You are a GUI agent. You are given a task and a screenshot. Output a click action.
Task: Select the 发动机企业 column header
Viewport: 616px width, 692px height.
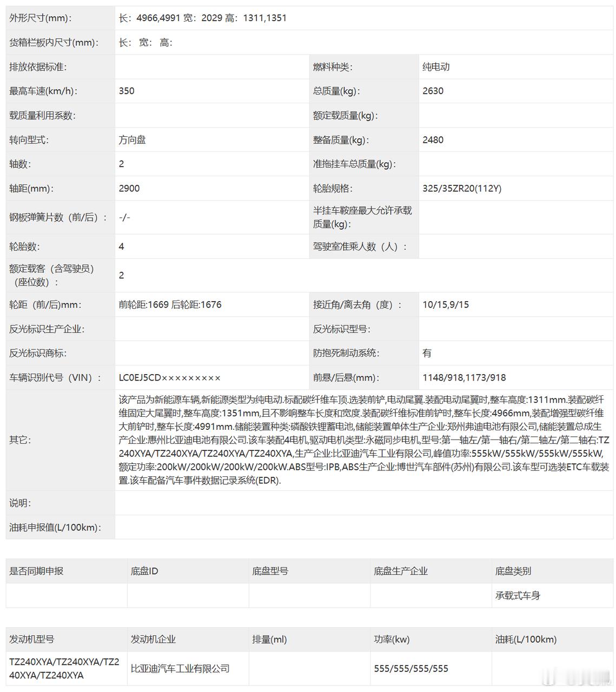click(153, 639)
